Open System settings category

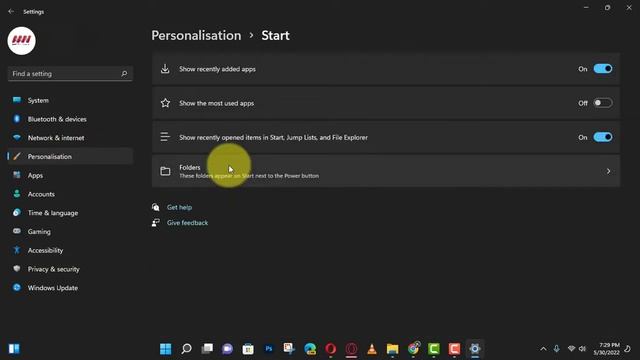(70, 100)
